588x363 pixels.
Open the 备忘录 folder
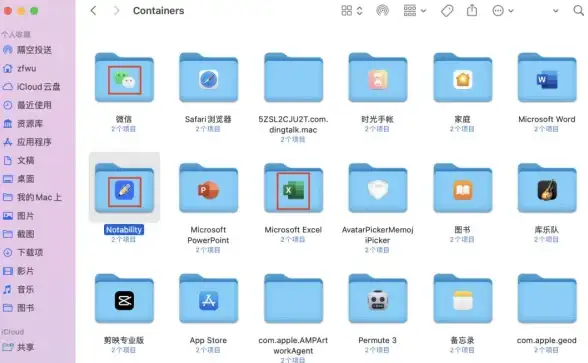point(462,299)
